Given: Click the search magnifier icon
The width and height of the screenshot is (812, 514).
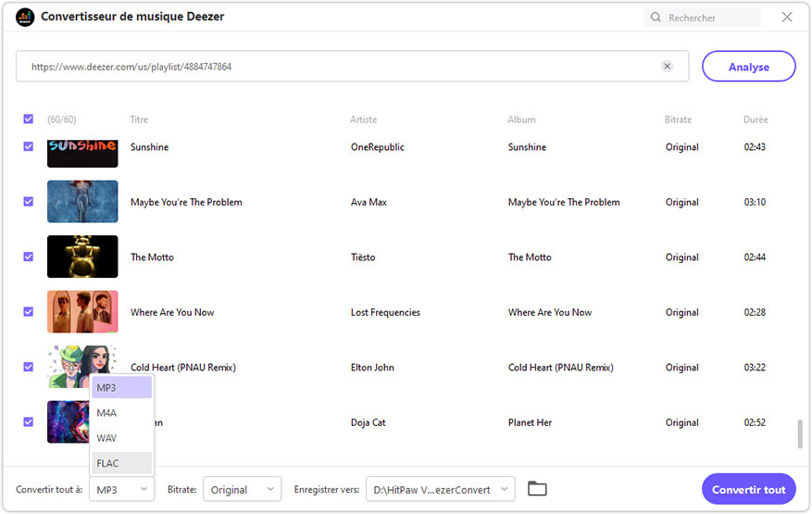Looking at the screenshot, I should tap(656, 18).
